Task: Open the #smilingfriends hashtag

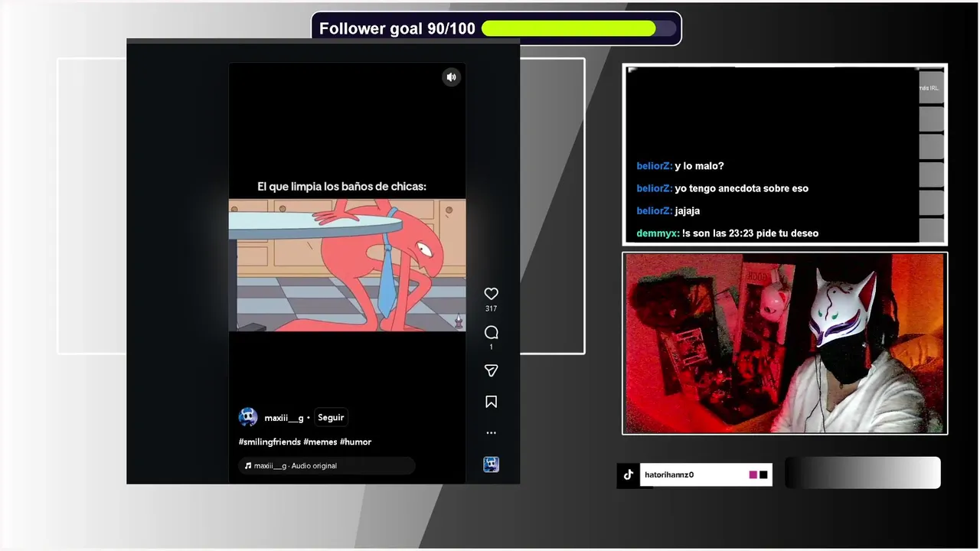Action: pyautogui.click(x=269, y=442)
